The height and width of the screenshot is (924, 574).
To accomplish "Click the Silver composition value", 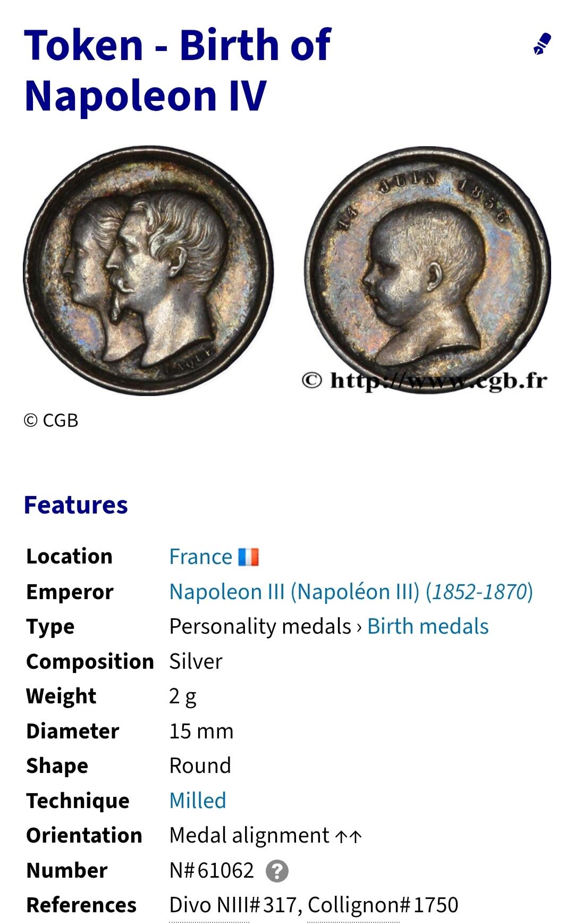I will pos(196,661).
